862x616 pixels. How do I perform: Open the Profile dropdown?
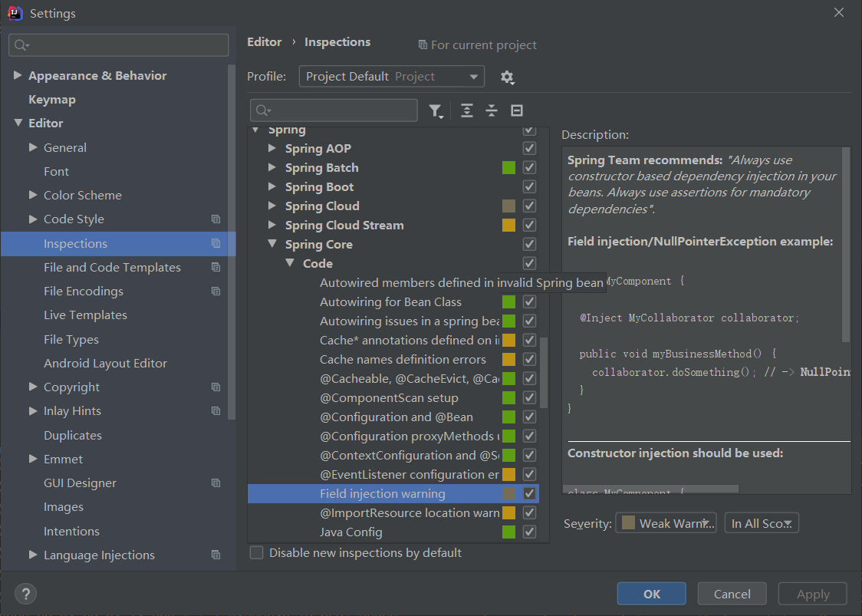click(391, 77)
